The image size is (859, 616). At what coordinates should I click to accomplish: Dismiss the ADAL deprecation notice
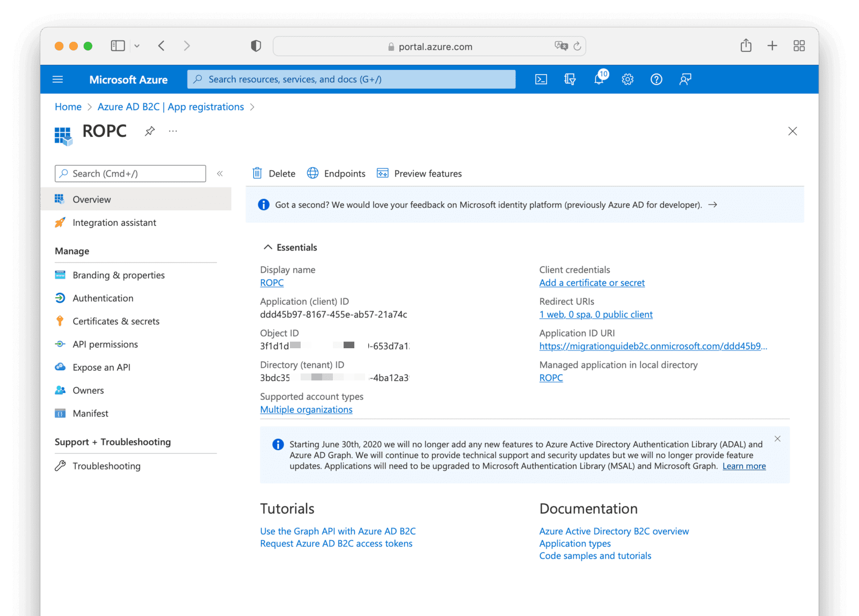(x=777, y=439)
